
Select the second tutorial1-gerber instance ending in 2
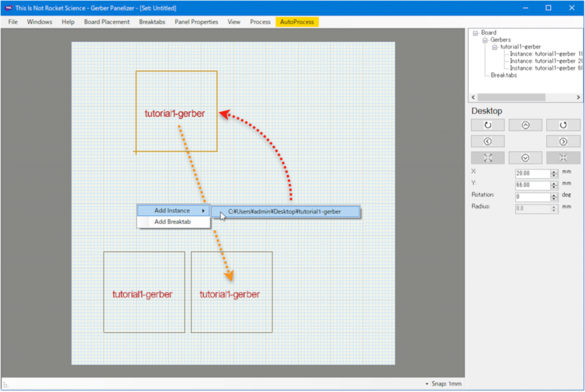[546, 61]
